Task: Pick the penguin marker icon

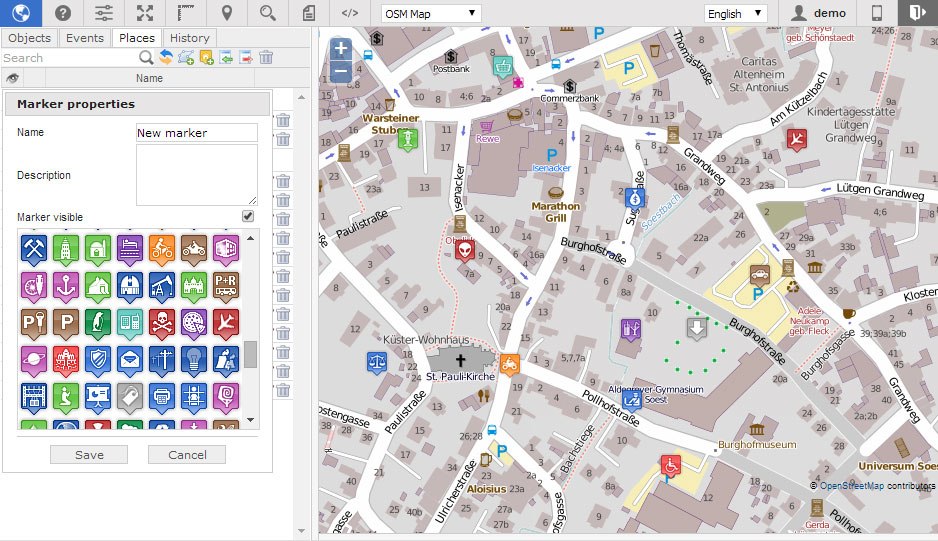Action: 98,322
